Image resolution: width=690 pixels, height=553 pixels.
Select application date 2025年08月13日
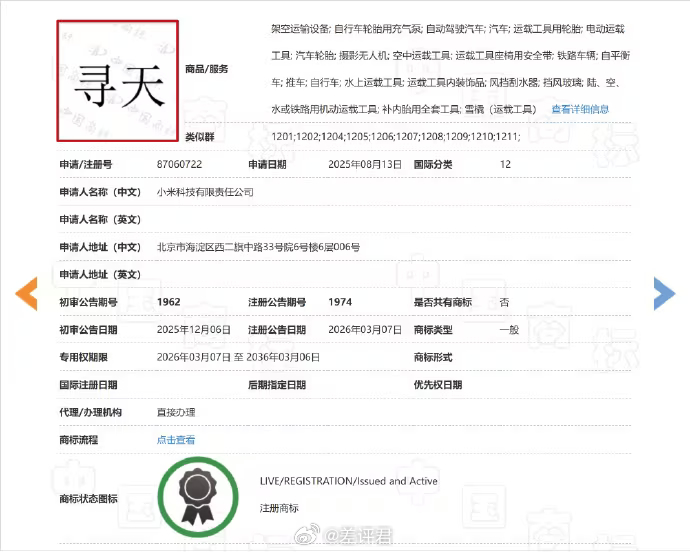click(x=365, y=165)
